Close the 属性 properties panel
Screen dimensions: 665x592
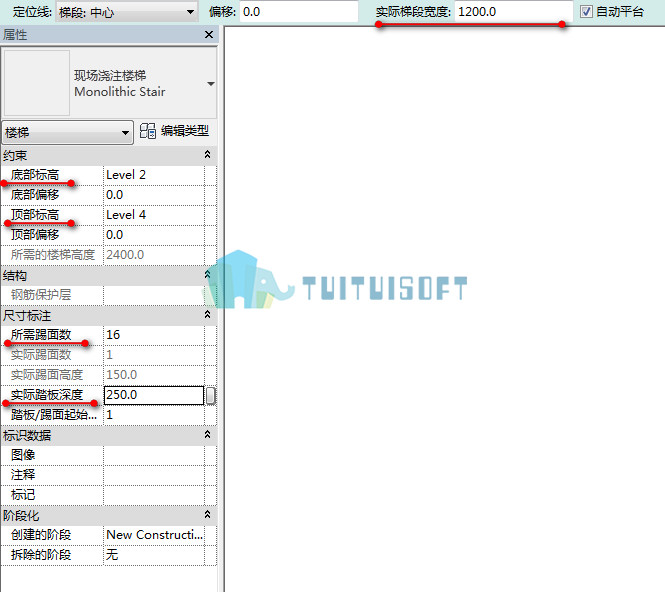(x=209, y=34)
